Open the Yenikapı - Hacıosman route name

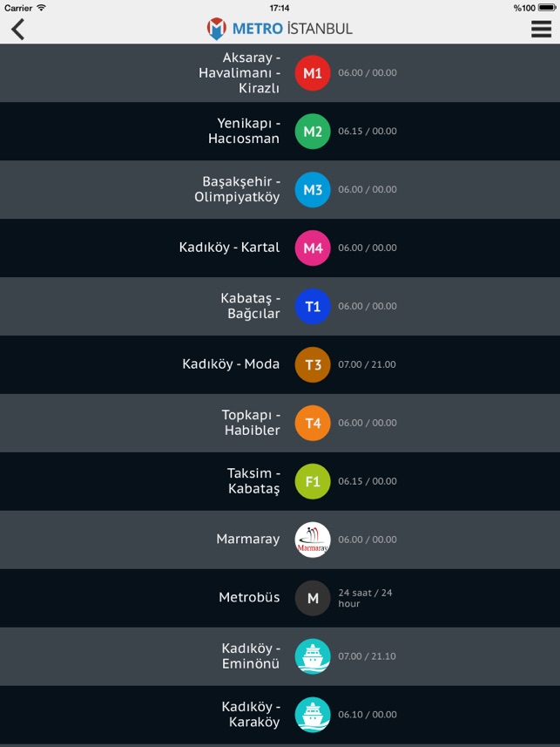[x=244, y=131]
